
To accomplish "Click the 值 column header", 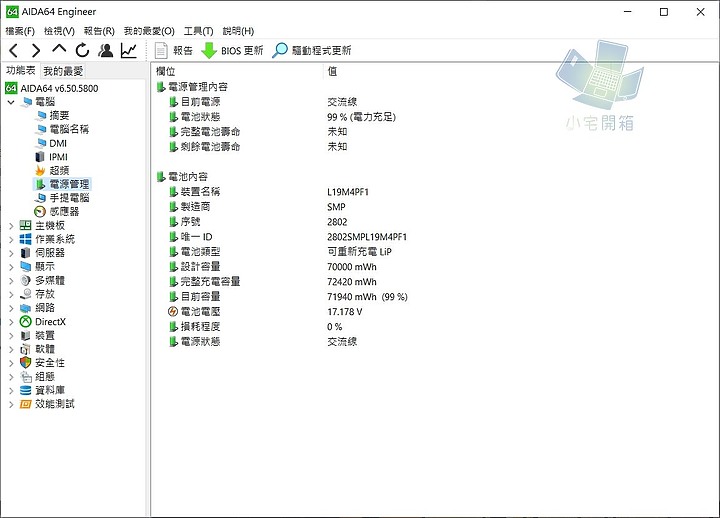I will click(x=332, y=71).
